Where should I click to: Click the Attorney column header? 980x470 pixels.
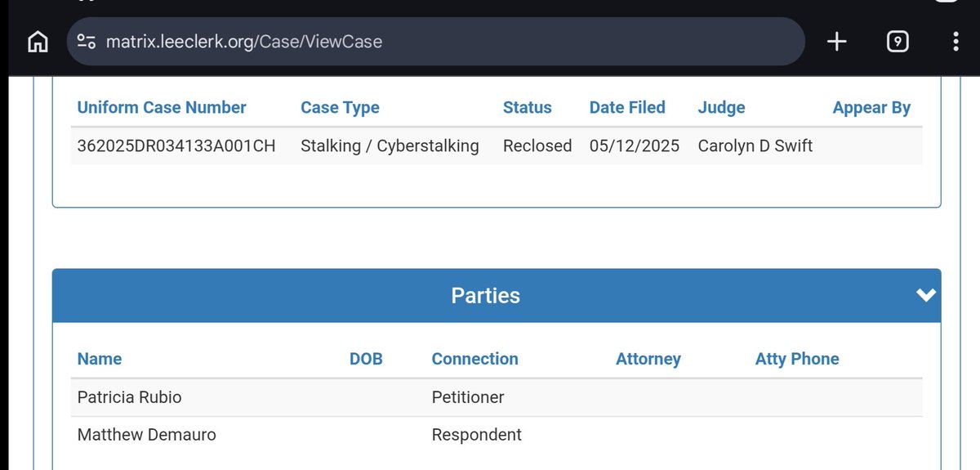(648, 359)
